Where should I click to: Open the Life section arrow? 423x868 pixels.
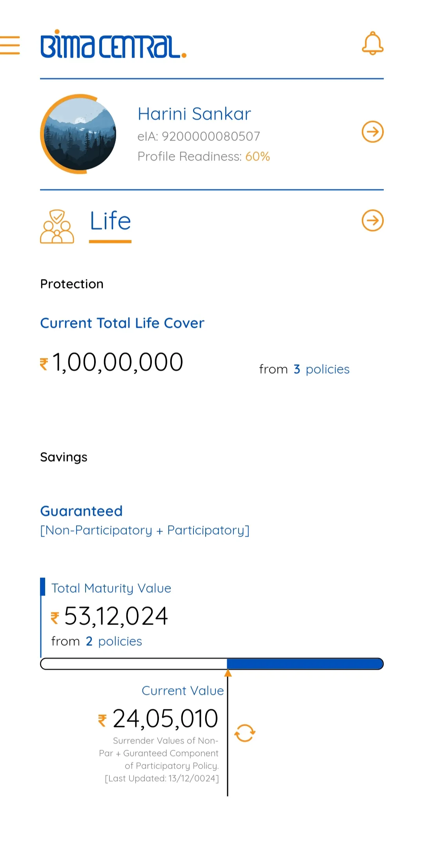372,220
